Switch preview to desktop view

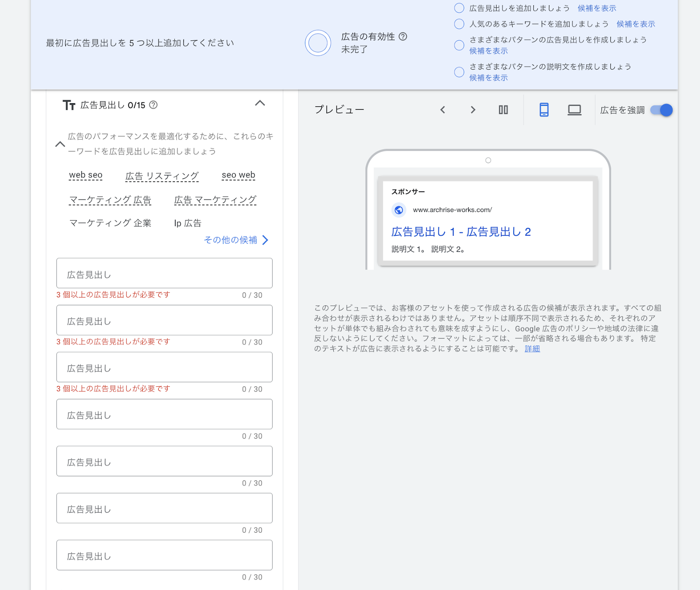tap(574, 110)
